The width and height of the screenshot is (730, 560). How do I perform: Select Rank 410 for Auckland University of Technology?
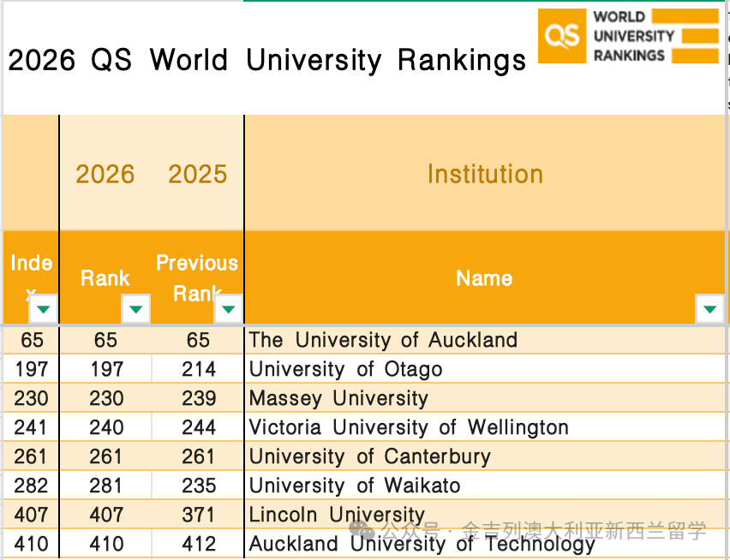tap(105, 544)
